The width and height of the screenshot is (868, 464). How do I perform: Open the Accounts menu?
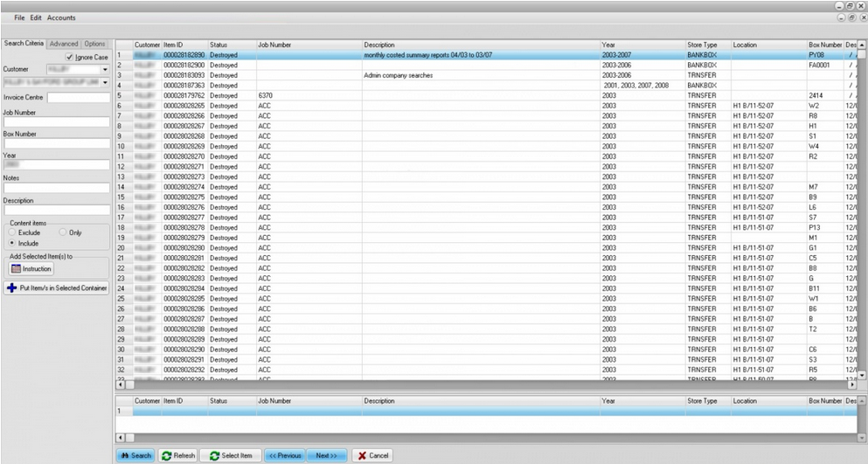[x=61, y=17]
